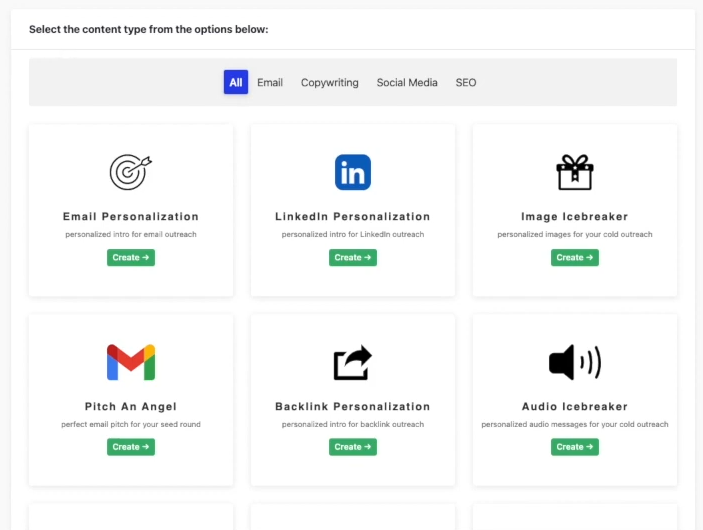Viewport: 703px width, 530px height.
Task: Start Pitch An Angel with Create
Action: click(131, 447)
